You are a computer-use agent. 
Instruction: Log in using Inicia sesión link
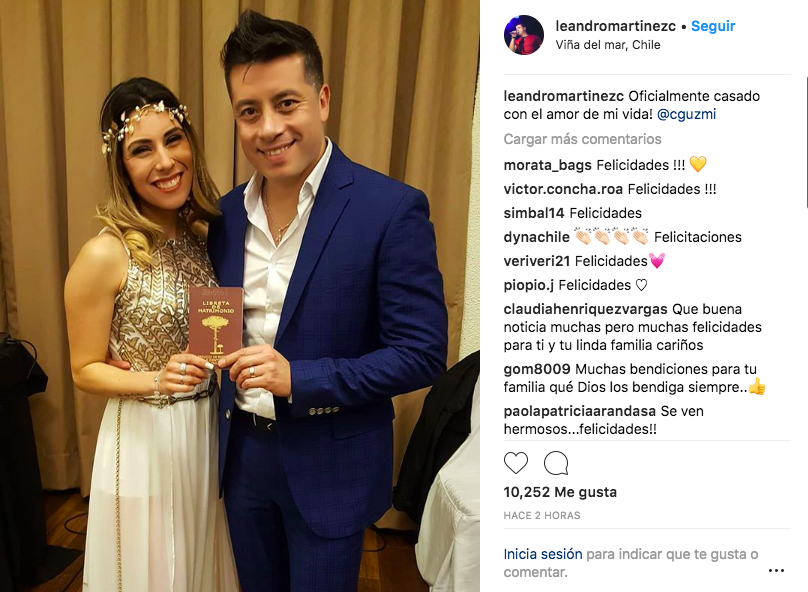point(543,554)
